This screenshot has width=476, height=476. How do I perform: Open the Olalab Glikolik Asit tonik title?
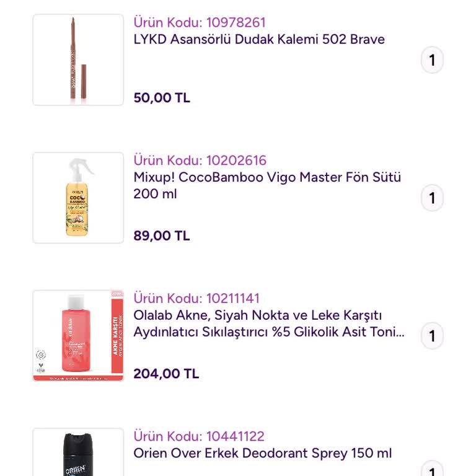coord(269,324)
